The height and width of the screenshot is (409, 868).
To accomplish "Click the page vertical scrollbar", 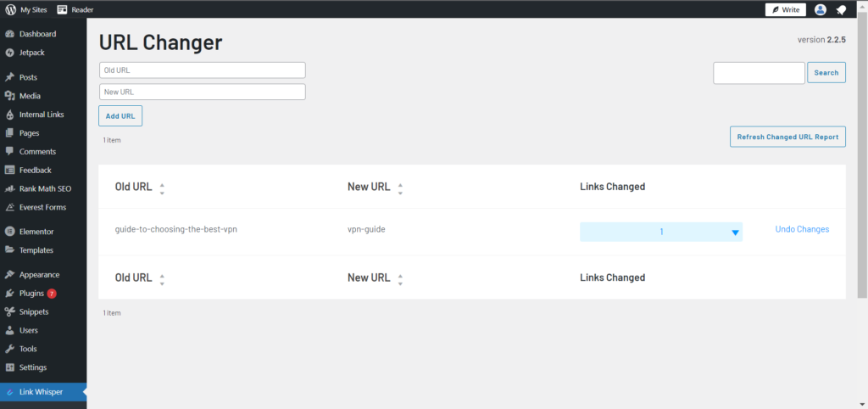I will (863, 155).
